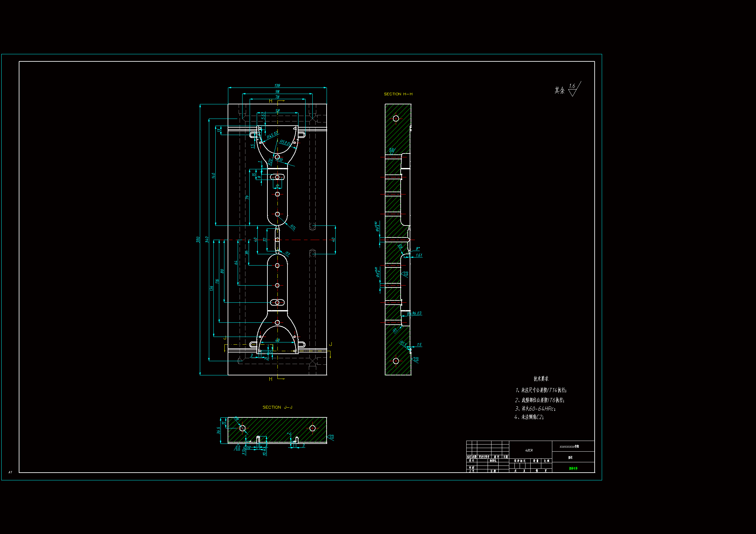Click the 36.5 dimension in section J-J
The height and width of the screenshot is (534, 756).
pyautogui.click(x=219, y=430)
